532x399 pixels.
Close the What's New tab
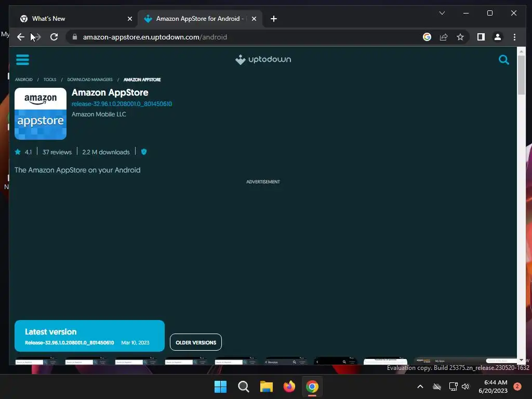click(129, 19)
